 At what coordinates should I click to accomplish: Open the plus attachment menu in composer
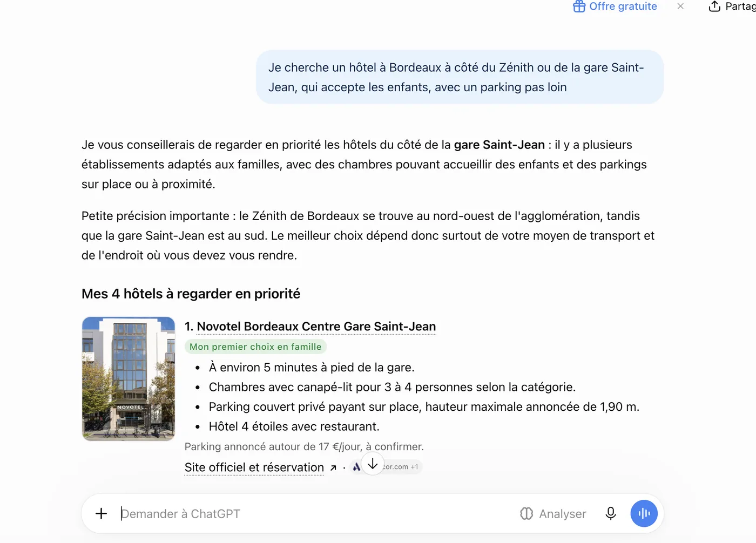101,513
